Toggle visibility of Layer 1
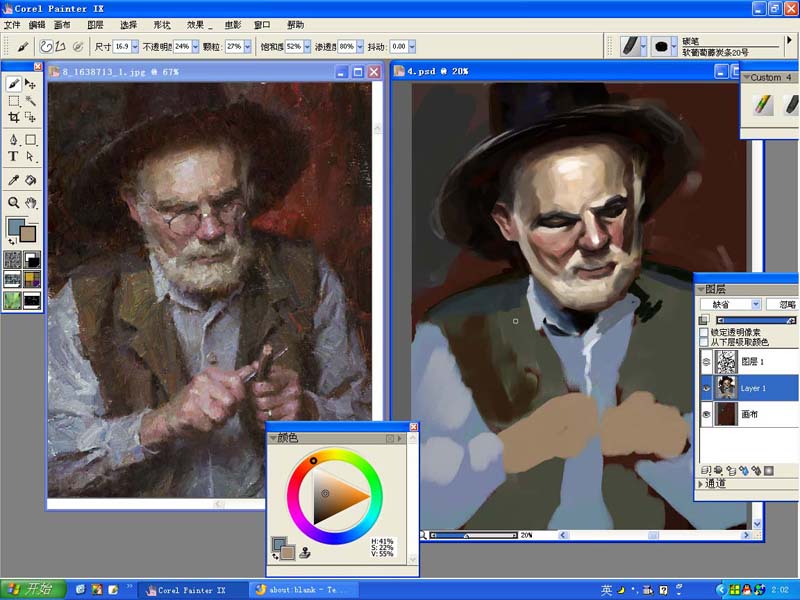800x600 pixels. point(706,388)
